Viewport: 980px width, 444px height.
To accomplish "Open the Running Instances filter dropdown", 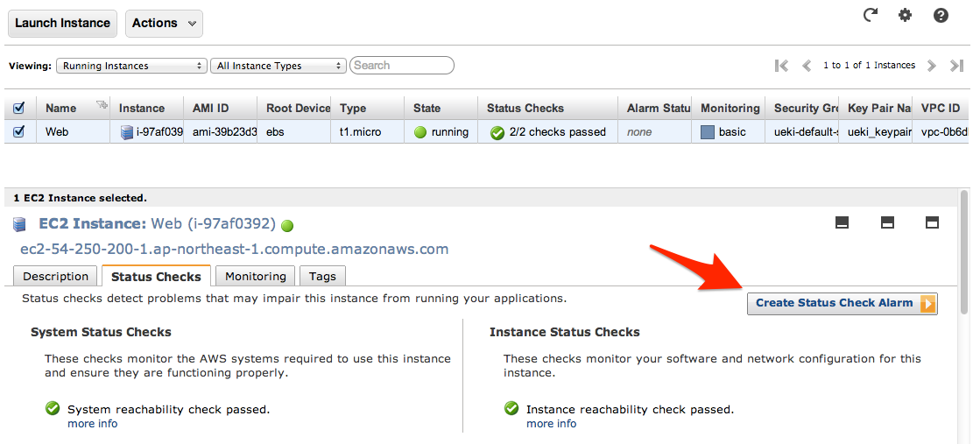I will pyautogui.click(x=132, y=66).
